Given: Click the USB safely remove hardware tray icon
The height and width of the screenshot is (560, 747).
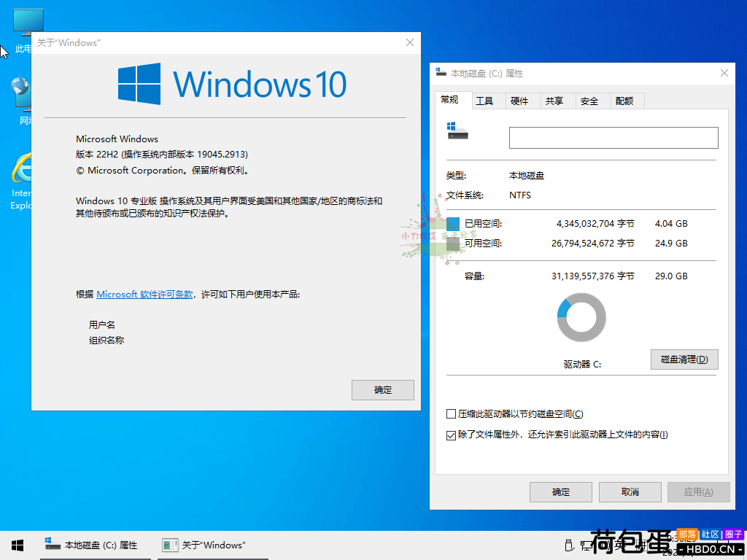Looking at the screenshot, I should pos(568,545).
